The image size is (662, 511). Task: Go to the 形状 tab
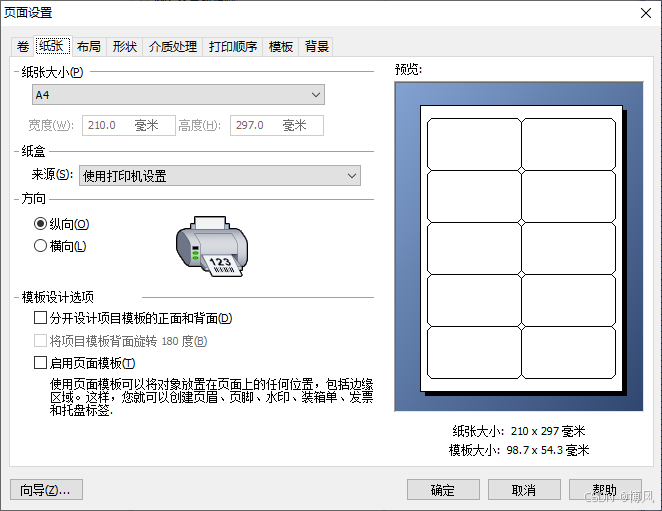click(125, 46)
